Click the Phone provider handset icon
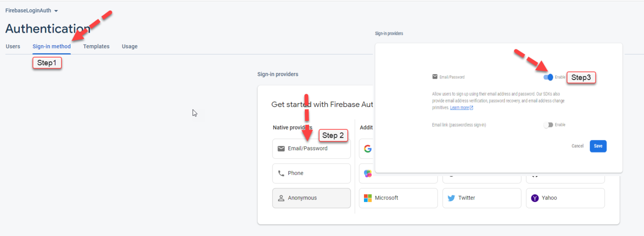 [281, 173]
